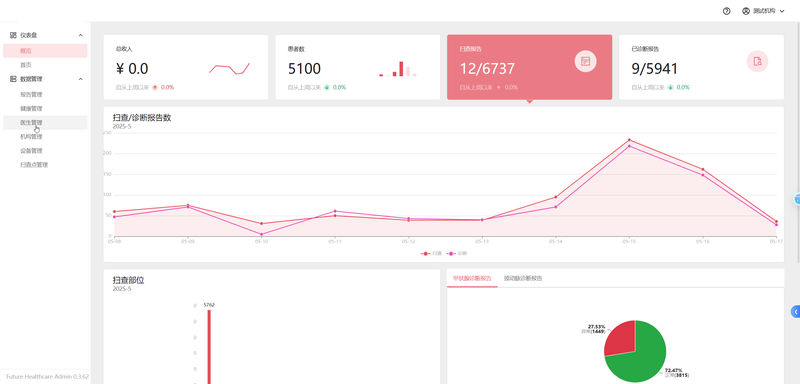Switch to the 颈动脉诊断报告 tab
The width and height of the screenshot is (800, 384).
[522, 278]
